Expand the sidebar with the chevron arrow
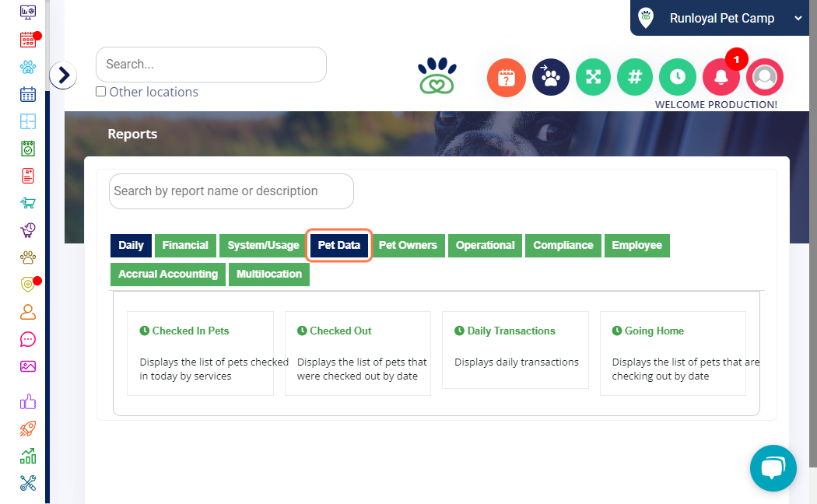 coord(64,75)
